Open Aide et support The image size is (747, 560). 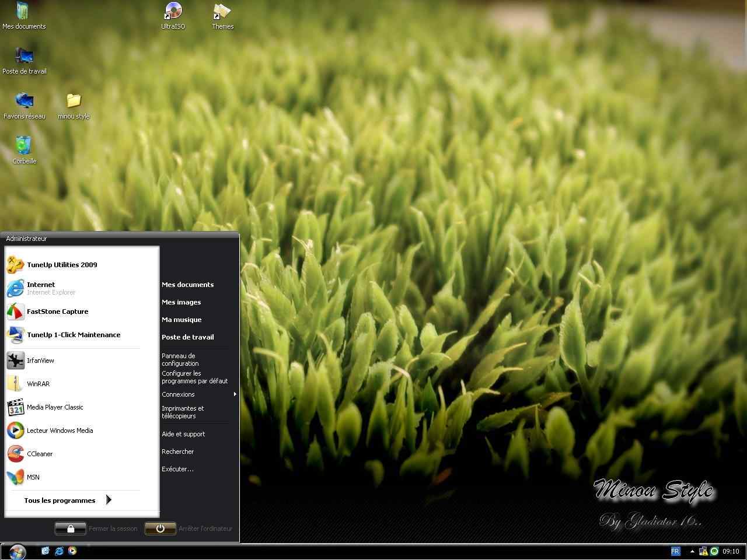[183, 434]
